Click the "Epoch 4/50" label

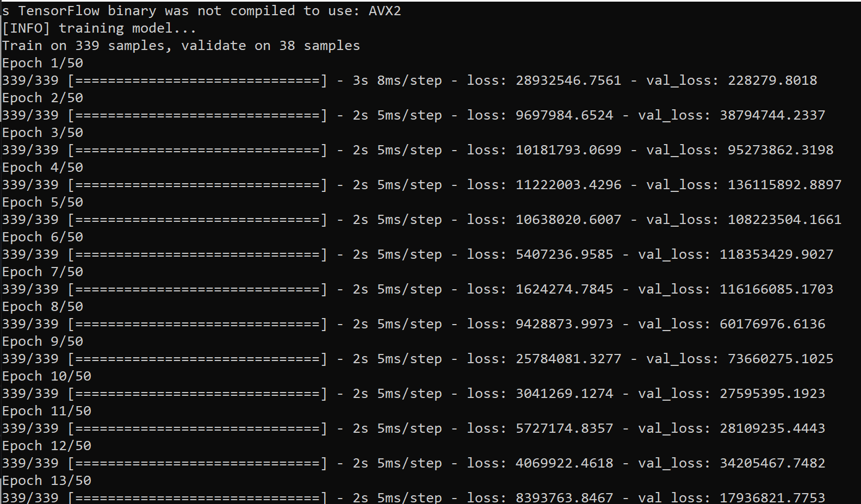(43, 167)
